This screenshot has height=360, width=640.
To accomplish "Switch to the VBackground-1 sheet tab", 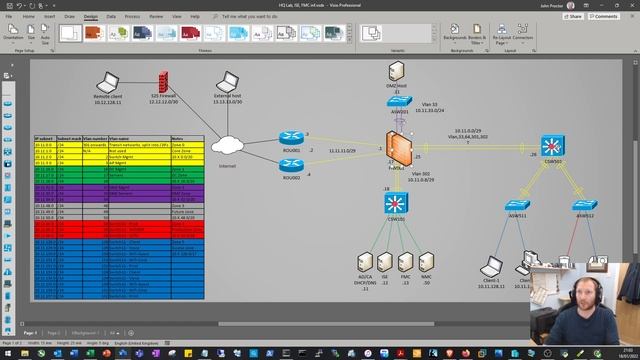I will tap(84, 333).
